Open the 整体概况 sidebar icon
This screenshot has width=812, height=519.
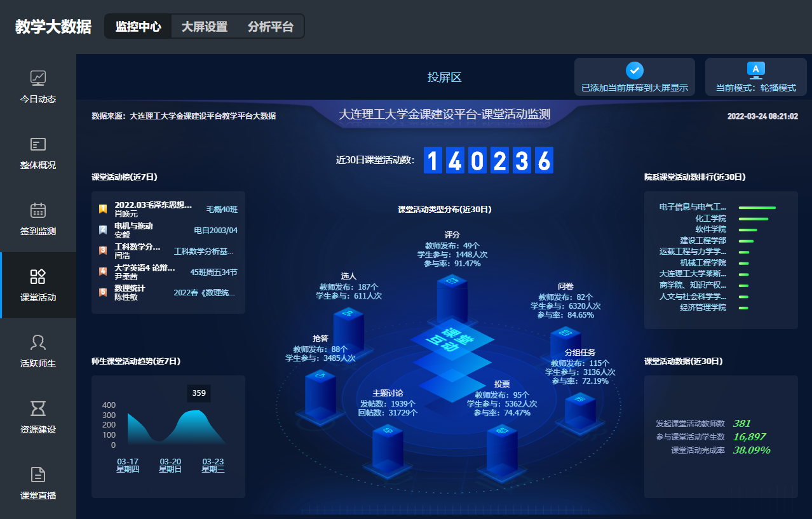coord(38,144)
